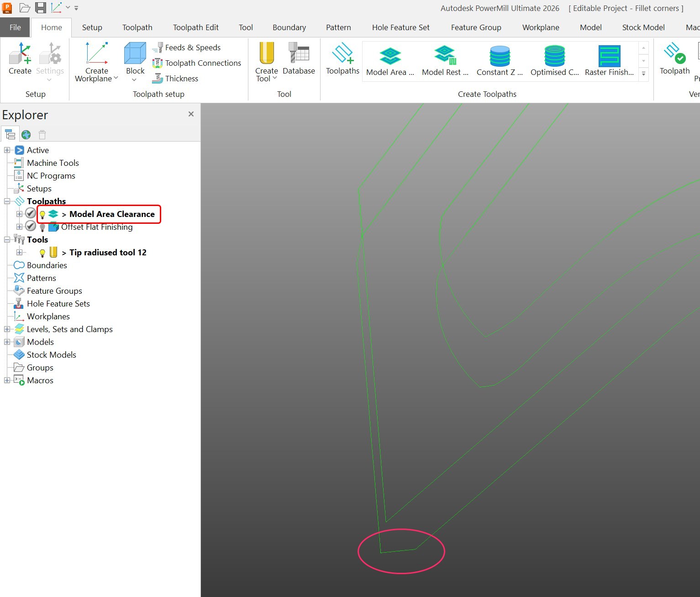Image resolution: width=700 pixels, height=597 pixels.
Task: Collapse the Tools tree branch
Action: 6,239
